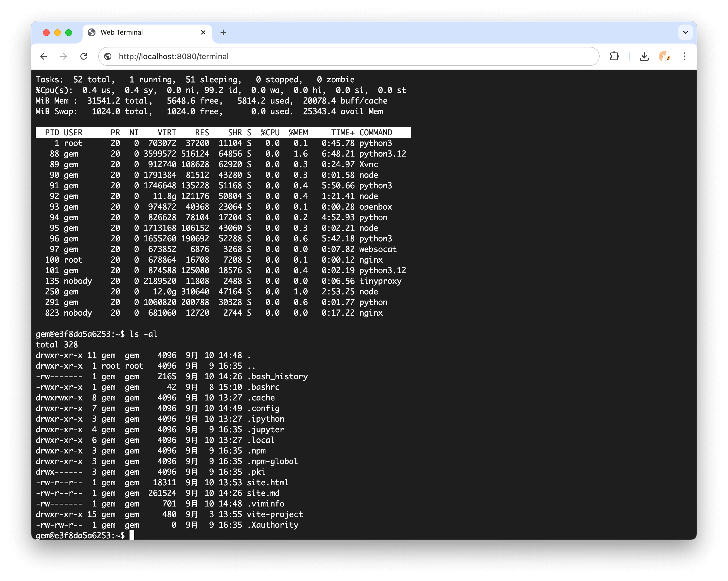
Task: Open the three-dot browser menu
Action: click(684, 56)
